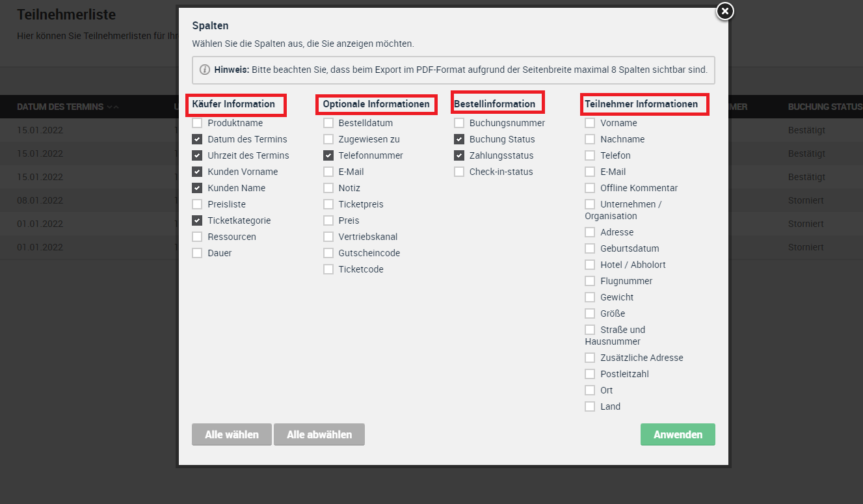
Task: Check the Offline Kommentar option
Action: click(x=590, y=188)
